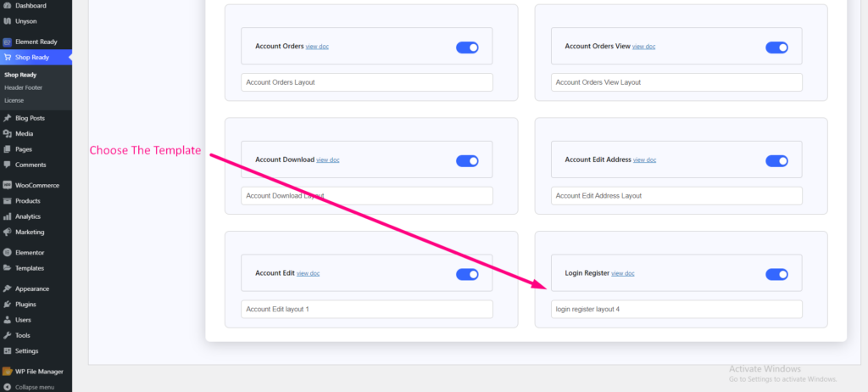
Task: Turn off the Login Register toggle
Action: coord(776,274)
